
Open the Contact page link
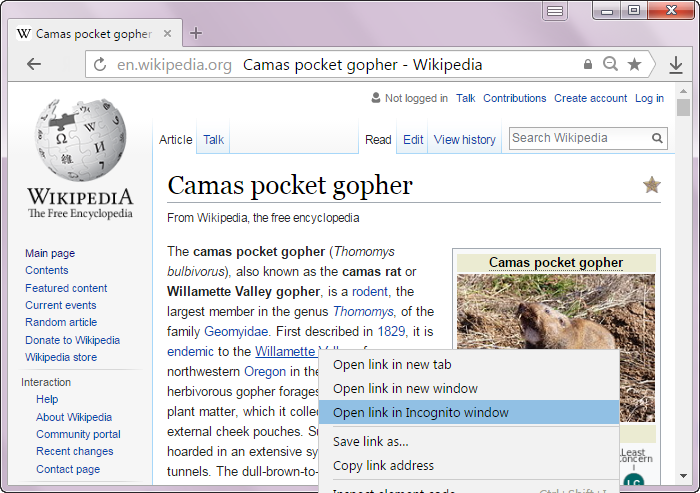[x=68, y=469]
